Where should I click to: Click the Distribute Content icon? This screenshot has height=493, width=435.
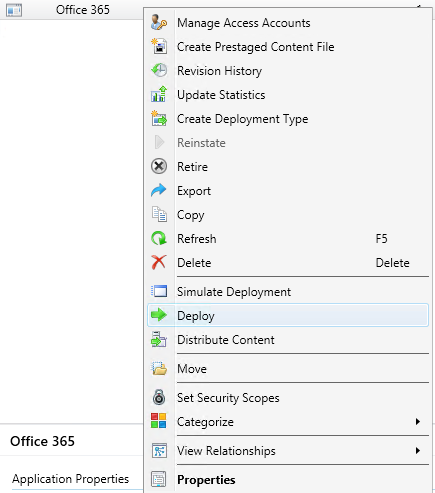159,340
